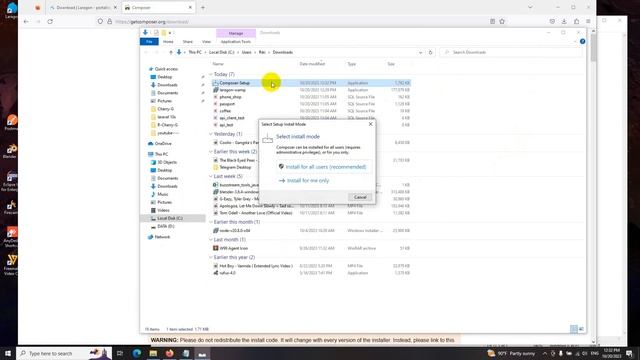Select the WRI Agent Icon archive
The width and height of the screenshot is (640, 360).
(x=311, y=248)
